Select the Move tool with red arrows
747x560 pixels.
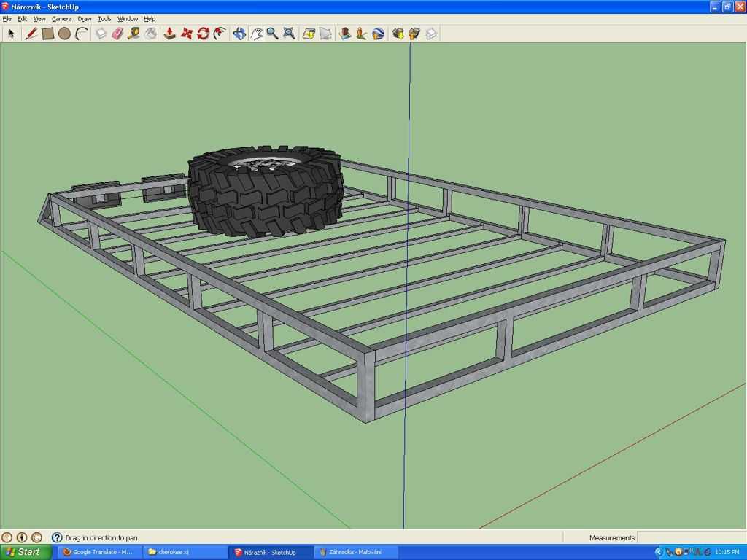[x=186, y=34]
